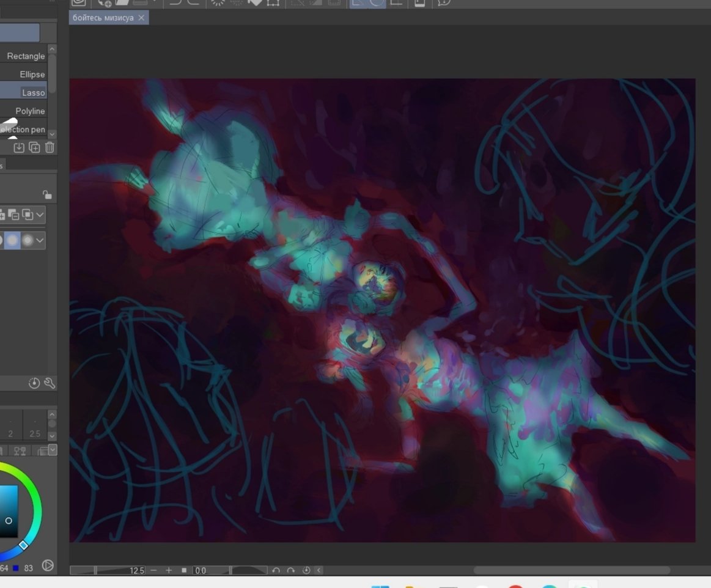Toggle the tool property lock icon
This screenshot has height=588, width=711.
point(47,194)
